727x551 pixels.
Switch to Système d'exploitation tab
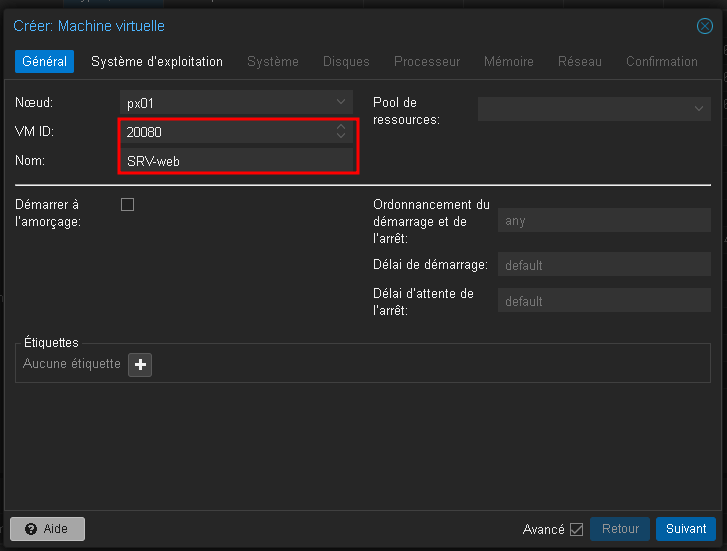[157, 62]
